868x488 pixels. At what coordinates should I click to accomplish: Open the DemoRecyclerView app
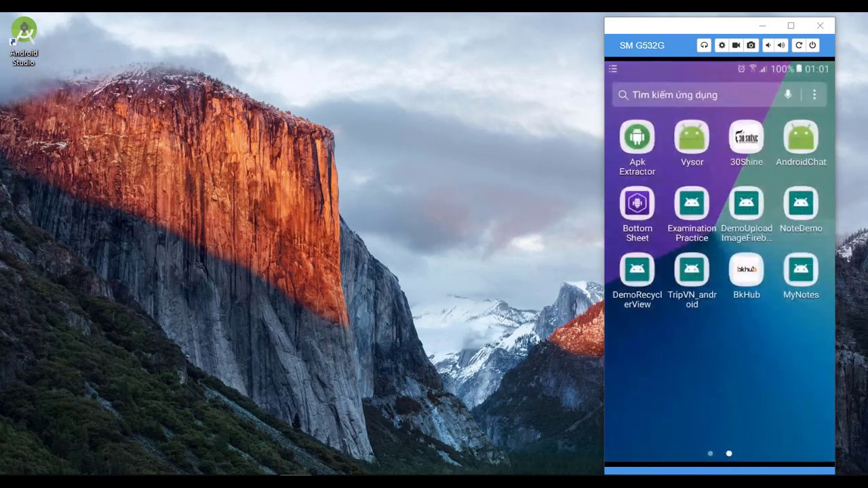pyautogui.click(x=637, y=281)
